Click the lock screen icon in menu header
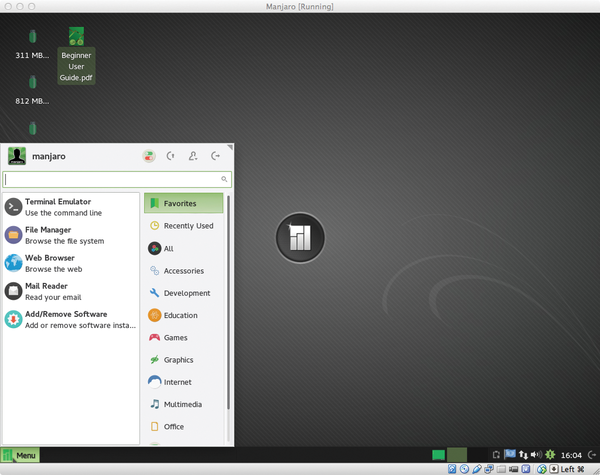The image size is (600, 475). click(x=171, y=156)
